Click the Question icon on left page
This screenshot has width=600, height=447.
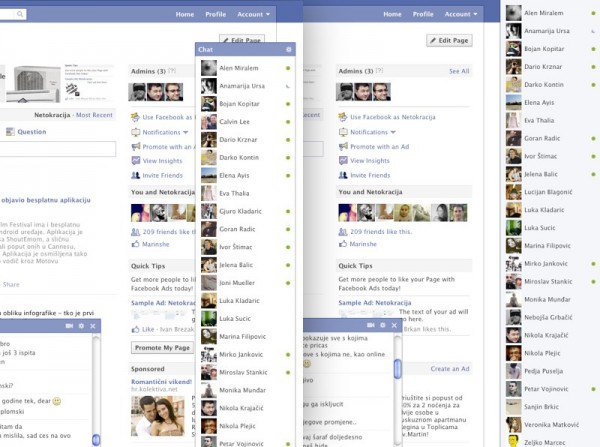[x=10, y=132]
